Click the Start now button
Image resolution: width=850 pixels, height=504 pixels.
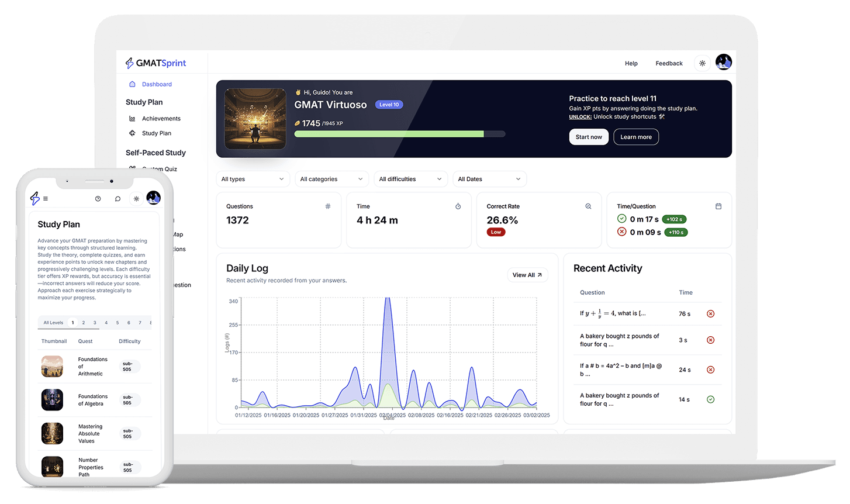click(x=589, y=137)
